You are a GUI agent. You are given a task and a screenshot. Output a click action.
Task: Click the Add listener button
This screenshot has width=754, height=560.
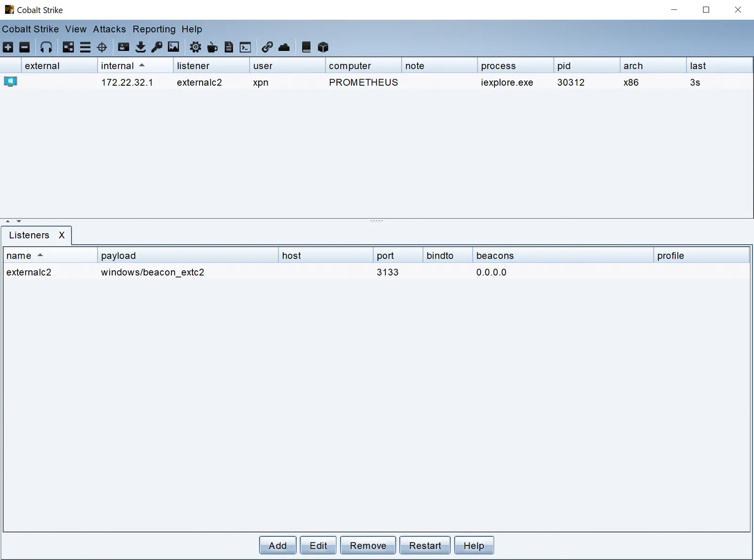click(x=278, y=545)
